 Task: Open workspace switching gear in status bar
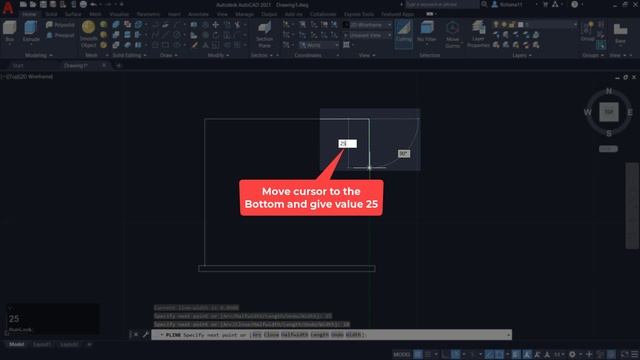[572, 354]
